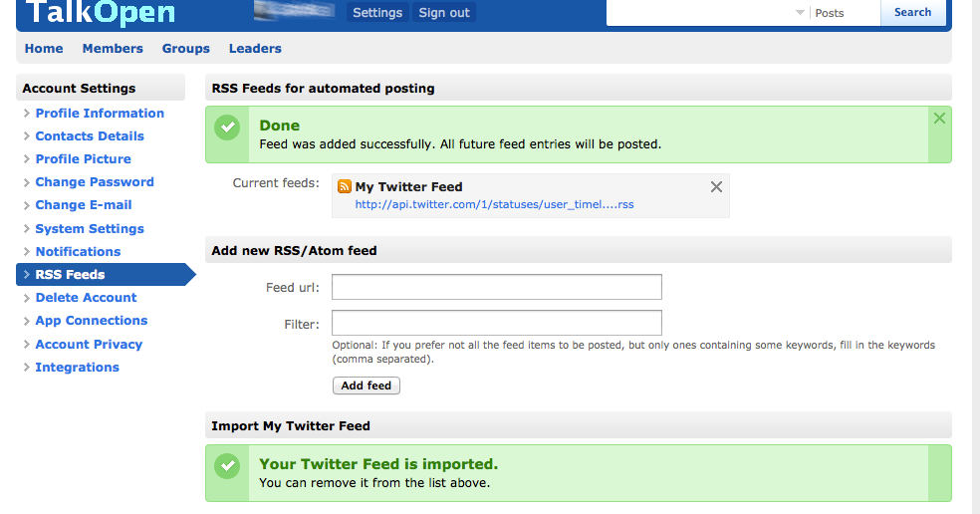980x514 pixels.
Task: Expand Profile Information chevron in sidebar
Action: (x=26, y=114)
